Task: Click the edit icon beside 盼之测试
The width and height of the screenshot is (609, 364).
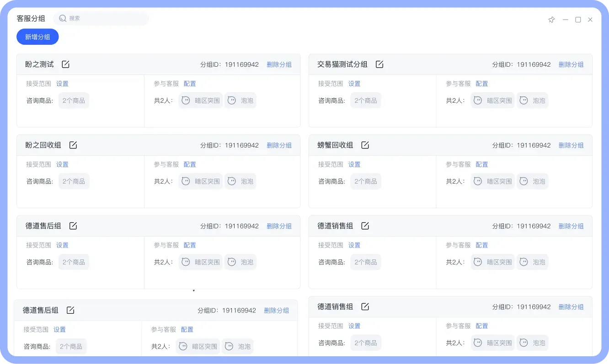Action: click(65, 64)
